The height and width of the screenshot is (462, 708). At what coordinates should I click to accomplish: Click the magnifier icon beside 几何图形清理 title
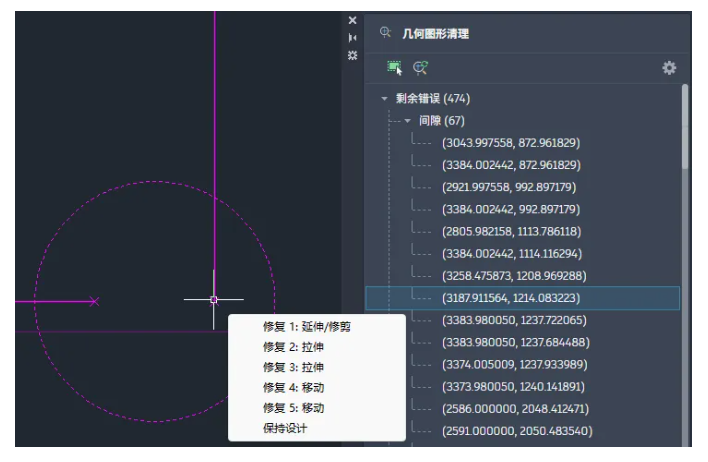(386, 33)
